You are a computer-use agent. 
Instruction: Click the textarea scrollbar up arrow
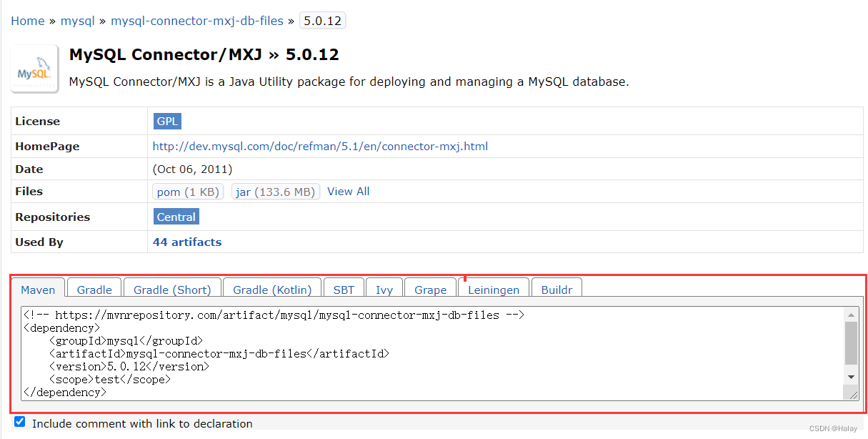coord(851,315)
